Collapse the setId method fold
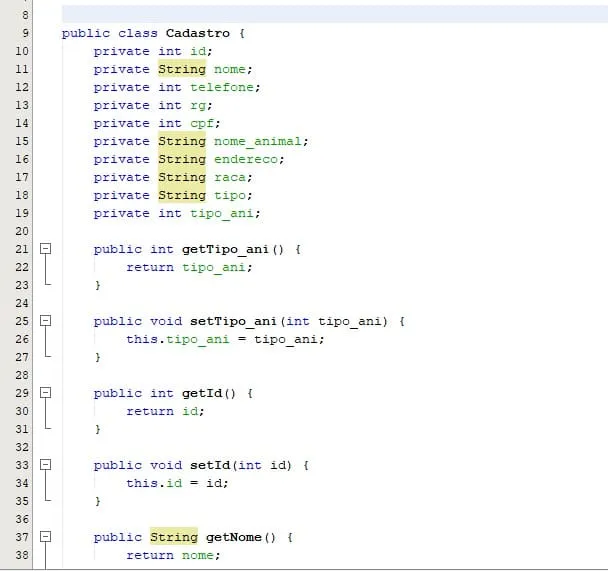 [x=46, y=464]
